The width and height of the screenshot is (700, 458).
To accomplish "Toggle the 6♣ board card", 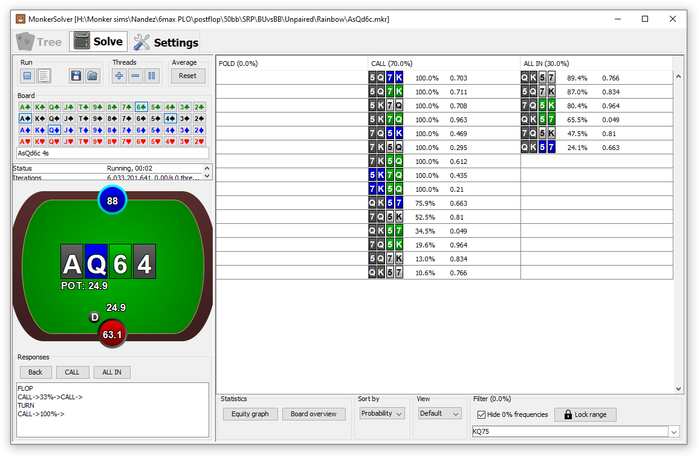I will point(141,107).
